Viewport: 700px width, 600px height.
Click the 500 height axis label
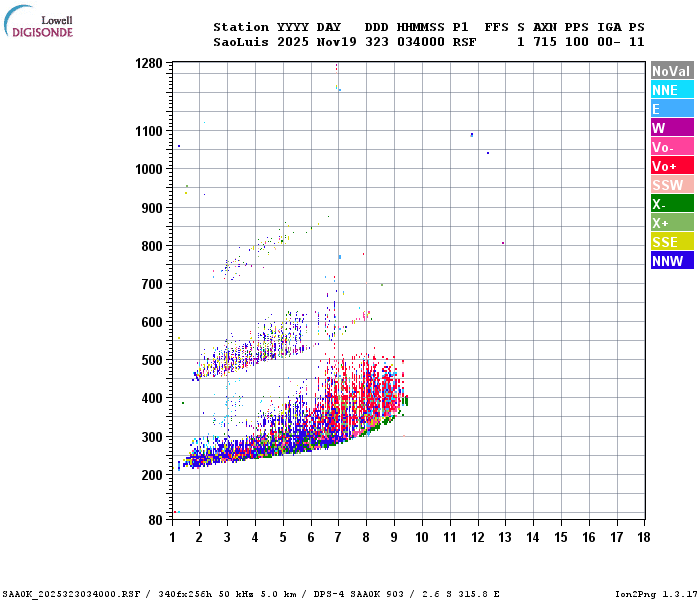152,360
